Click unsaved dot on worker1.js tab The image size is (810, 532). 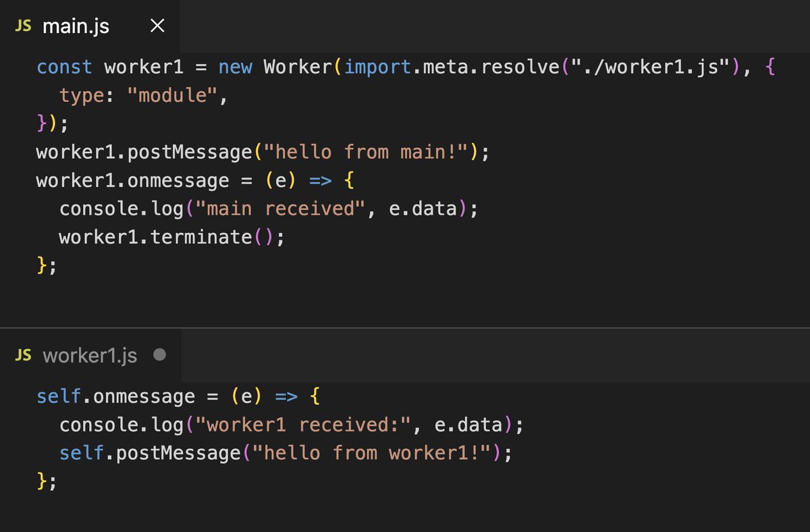tap(159, 354)
